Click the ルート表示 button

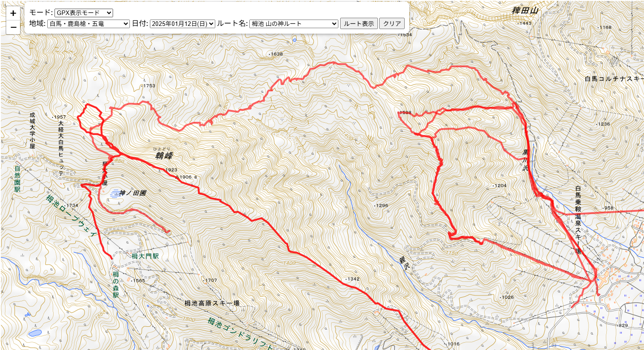[359, 24]
